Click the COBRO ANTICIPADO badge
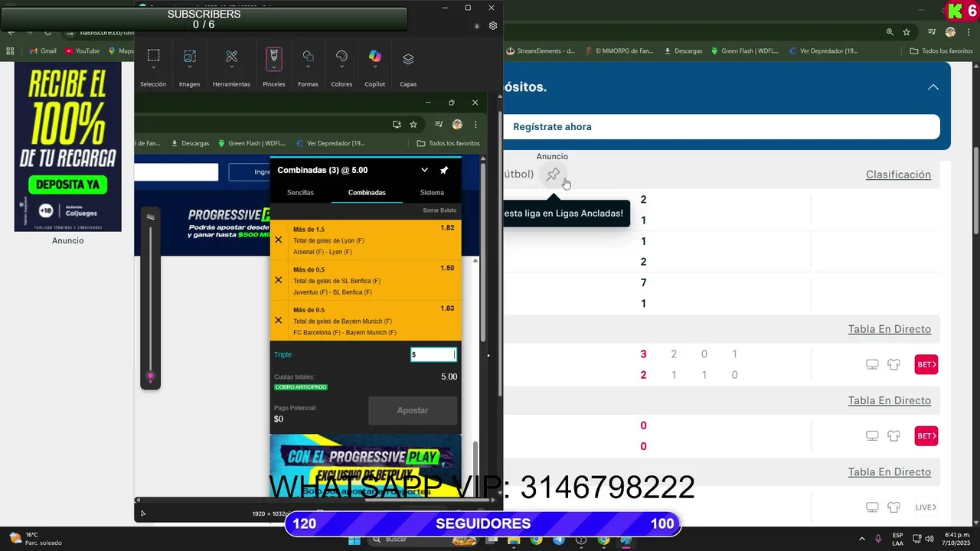Viewport: 980px width, 551px height. pos(301,387)
